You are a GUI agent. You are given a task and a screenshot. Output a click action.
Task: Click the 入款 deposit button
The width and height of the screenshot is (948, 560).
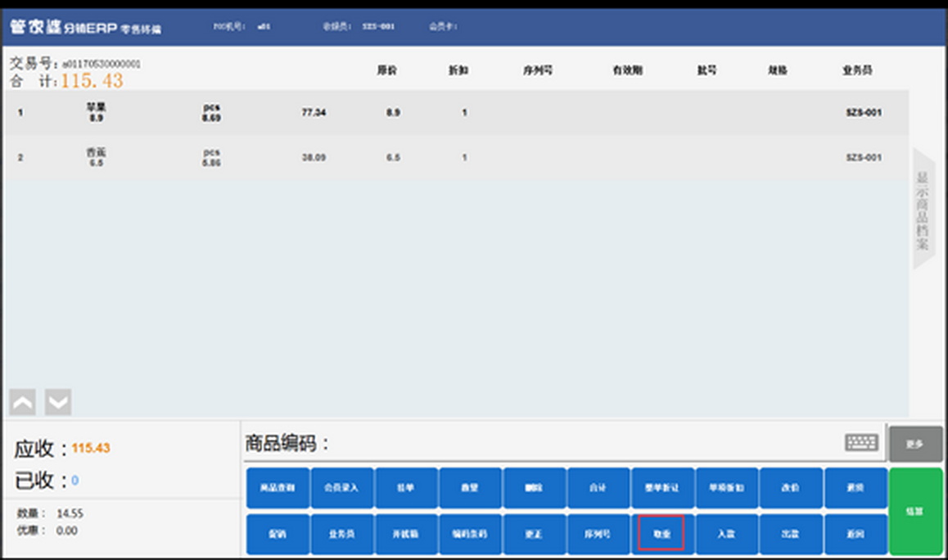click(726, 534)
